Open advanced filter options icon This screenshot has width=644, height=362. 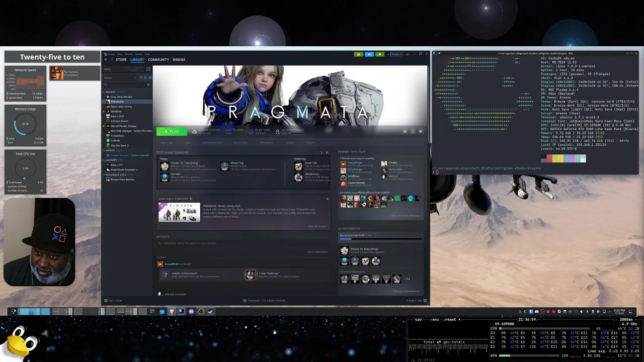click(x=148, y=84)
